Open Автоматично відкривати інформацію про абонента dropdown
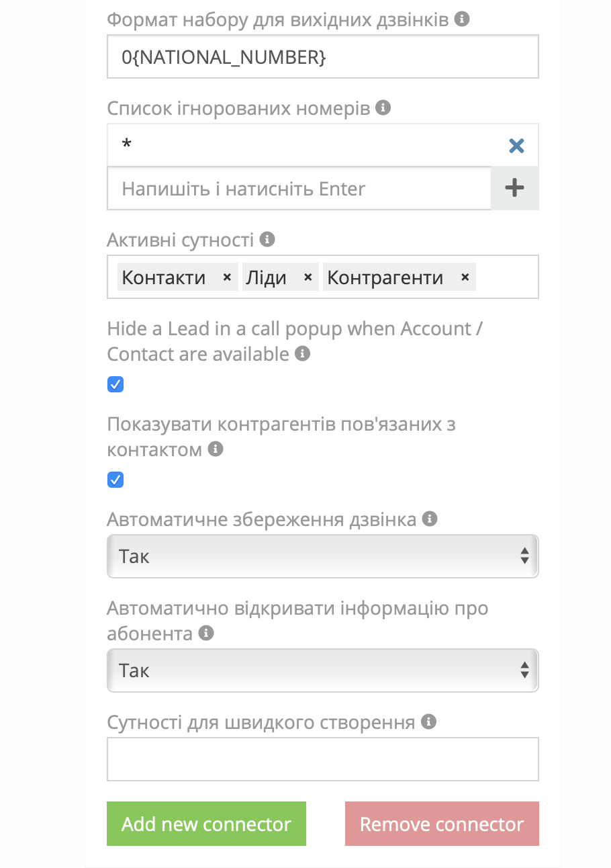Viewport: 611px width, 868px height. click(322, 670)
